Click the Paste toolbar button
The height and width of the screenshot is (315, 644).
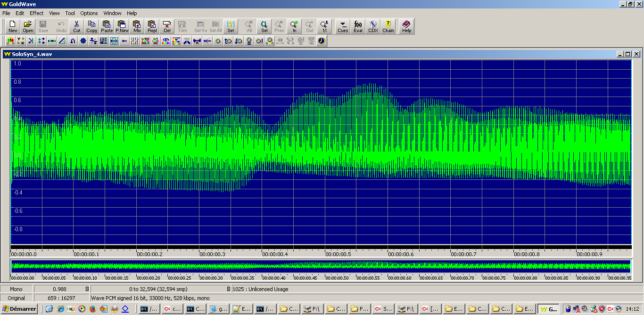(x=107, y=26)
